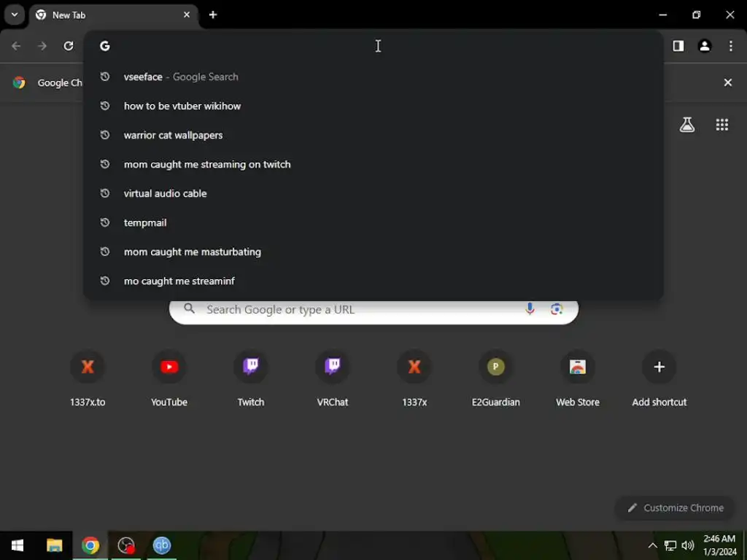Select 'virtual audio cable' suggestion

click(373, 193)
